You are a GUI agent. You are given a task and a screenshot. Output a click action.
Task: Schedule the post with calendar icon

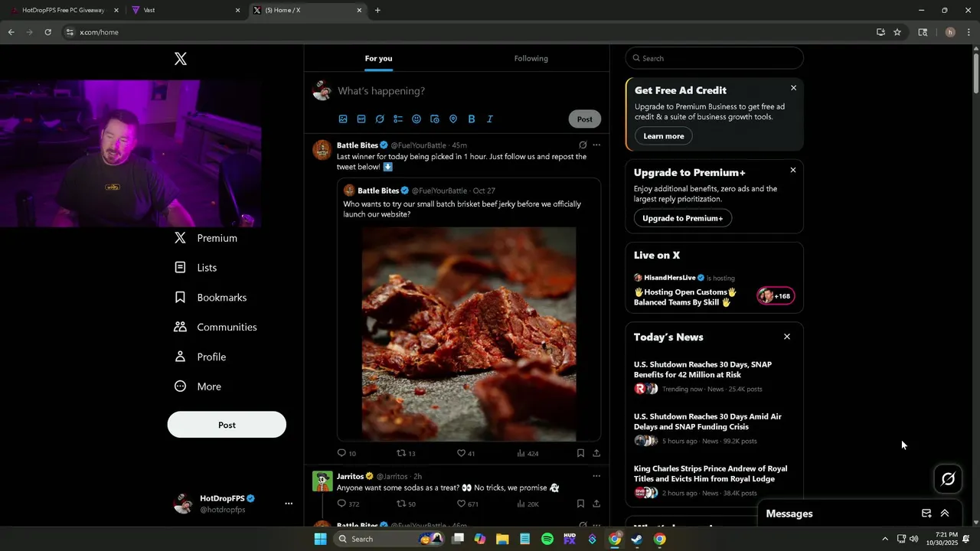pos(435,119)
